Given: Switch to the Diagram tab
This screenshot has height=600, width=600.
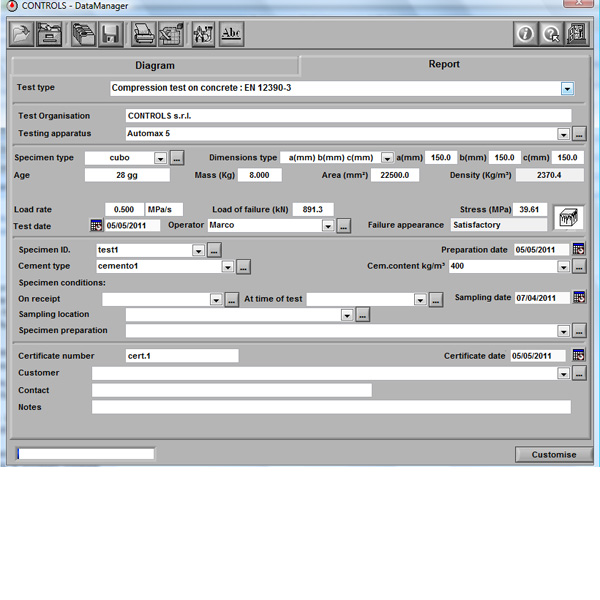Looking at the screenshot, I should tap(155, 66).
